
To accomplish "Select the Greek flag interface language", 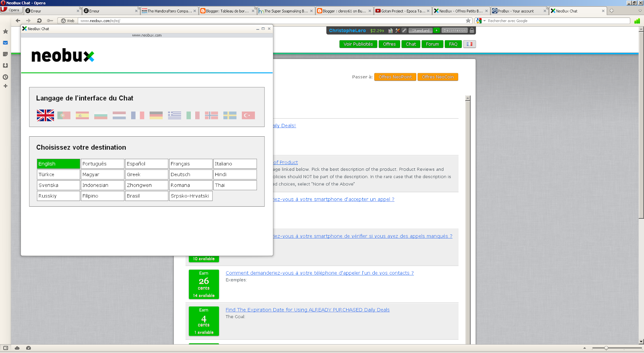I will point(175,115).
